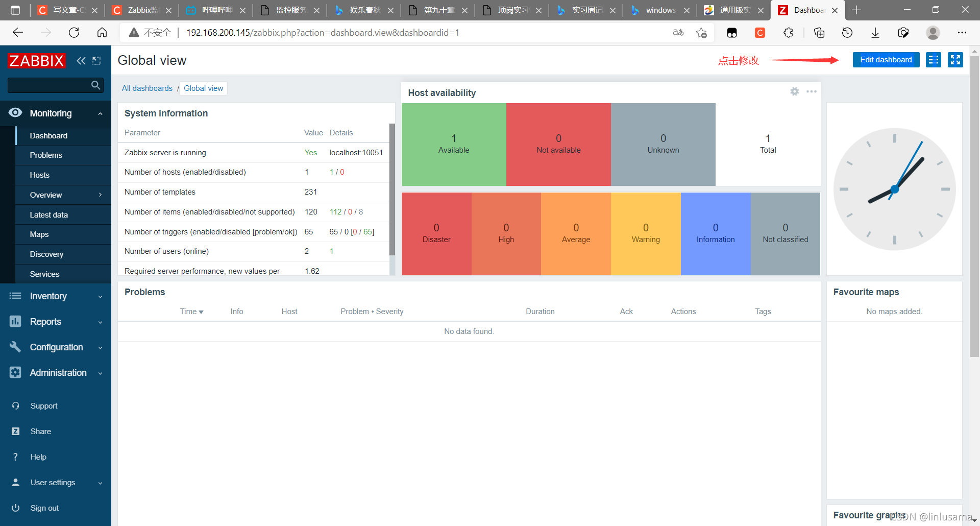
Task: Open a new browser tab
Action: click(x=856, y=10)
